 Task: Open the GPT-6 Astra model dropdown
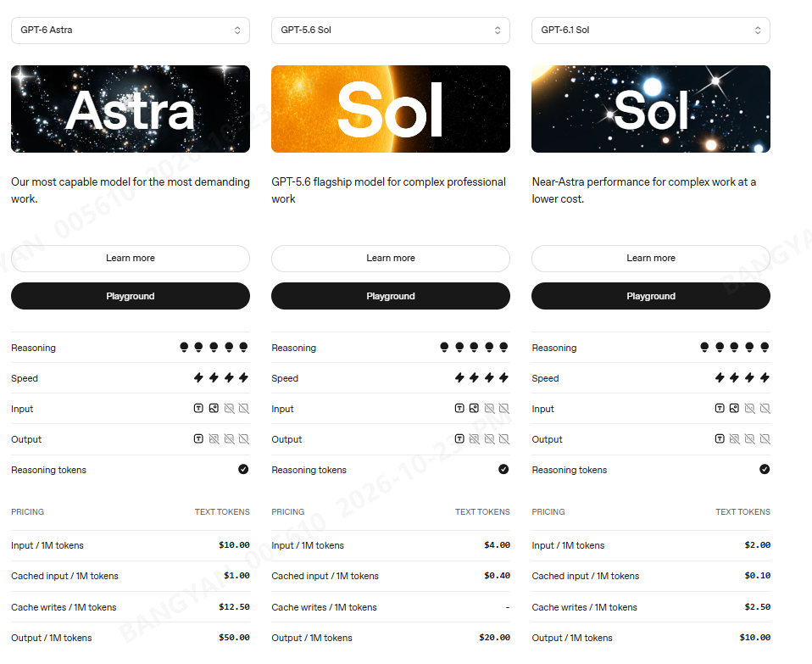pyautogui.click(x=131, y=31)
